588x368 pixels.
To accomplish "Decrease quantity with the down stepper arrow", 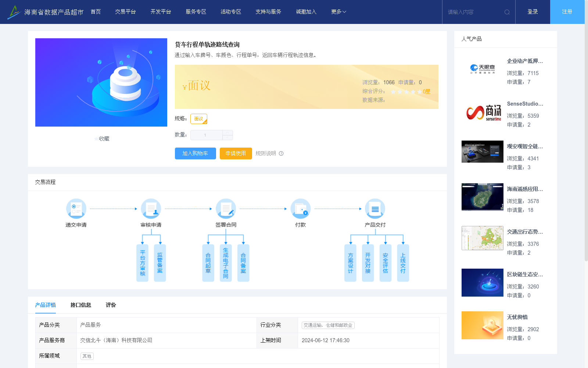I will pos(227,138).
